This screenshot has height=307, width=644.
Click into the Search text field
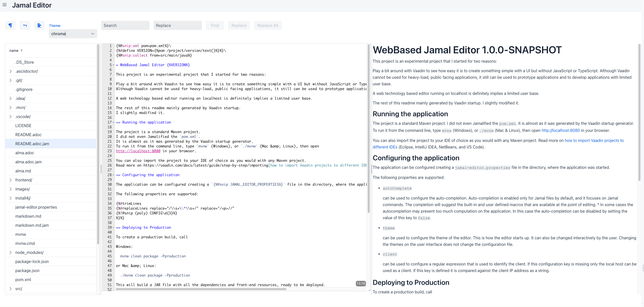tap(125, 25)
